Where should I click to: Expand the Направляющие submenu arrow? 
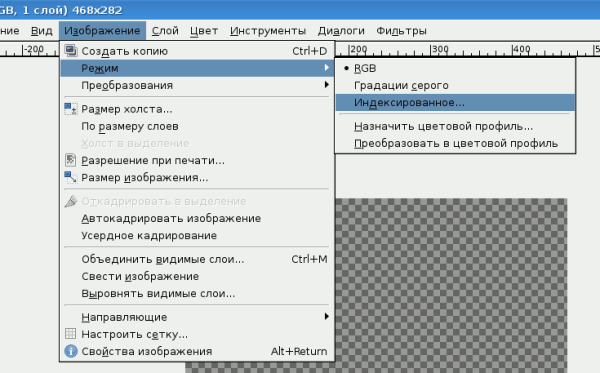[326, 316]
